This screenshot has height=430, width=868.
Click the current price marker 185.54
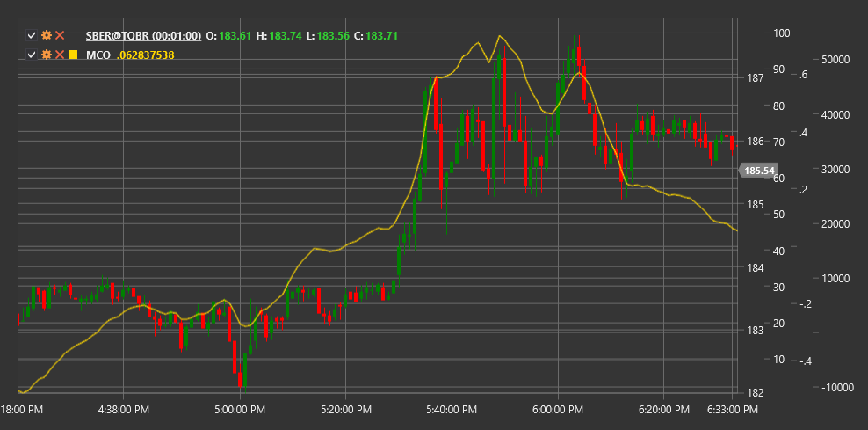point(758,171)
